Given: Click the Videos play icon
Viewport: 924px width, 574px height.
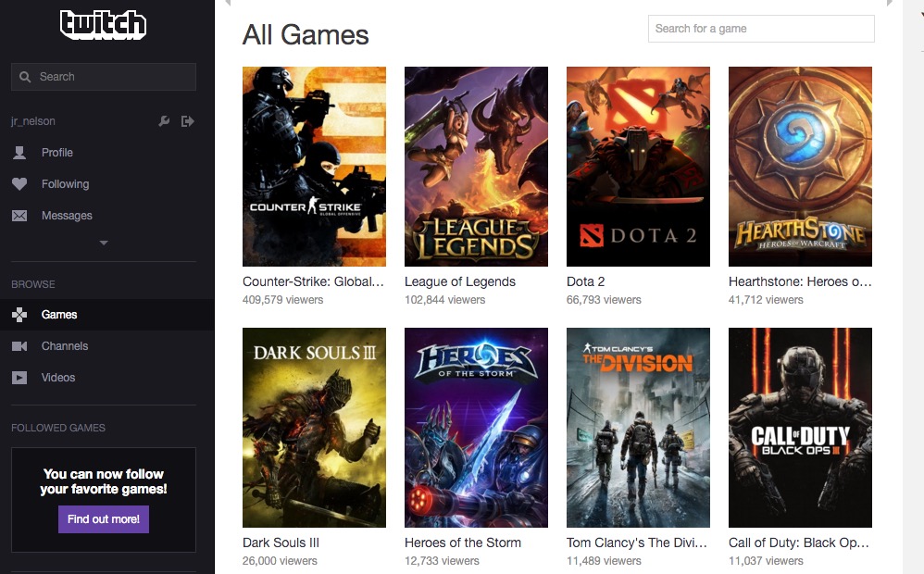Looking at the screenshot, I should tap(19, 378).
